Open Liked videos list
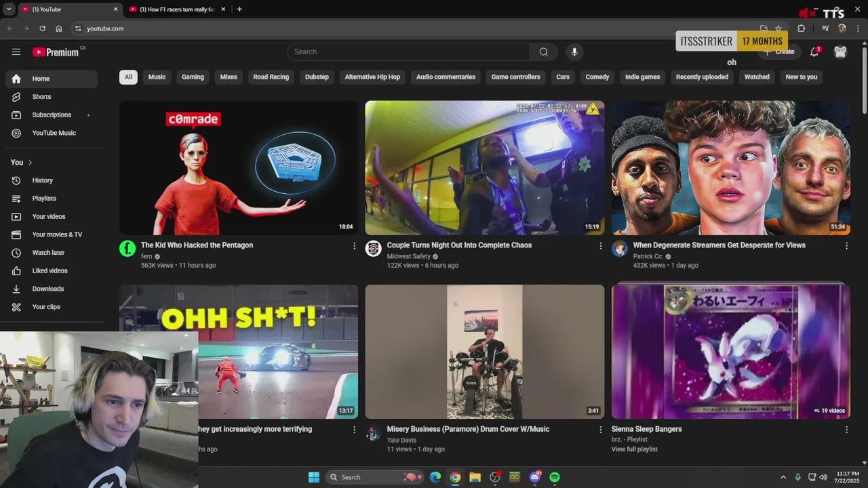This screenshot has height=488, width=868. pyautogui.click(x=52, y=270)
